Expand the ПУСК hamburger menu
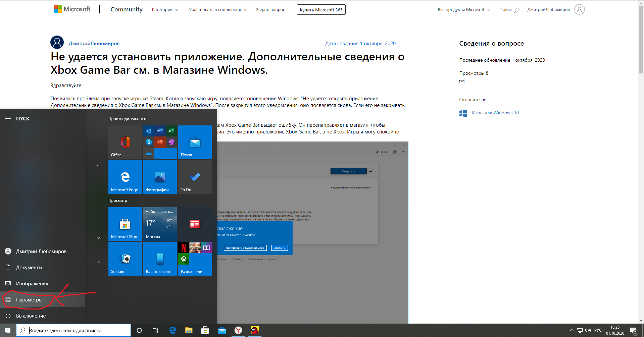 (8, 118)
